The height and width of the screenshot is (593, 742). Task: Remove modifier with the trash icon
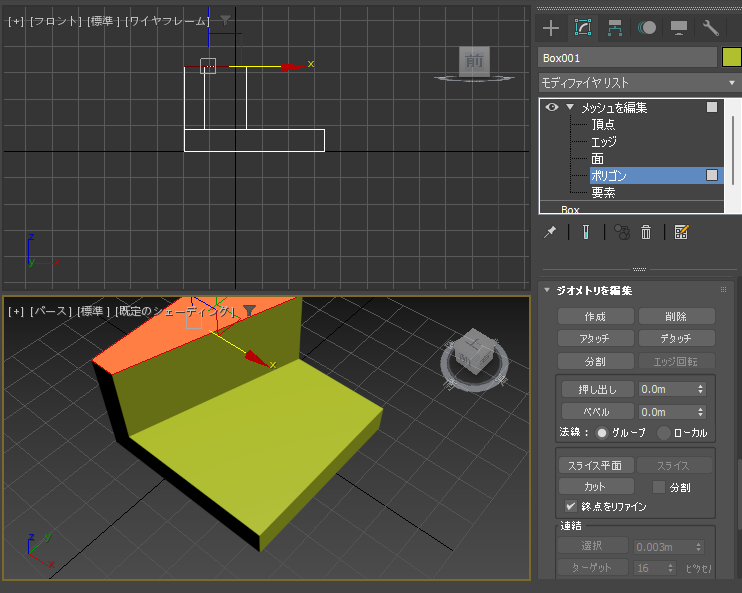646,232
